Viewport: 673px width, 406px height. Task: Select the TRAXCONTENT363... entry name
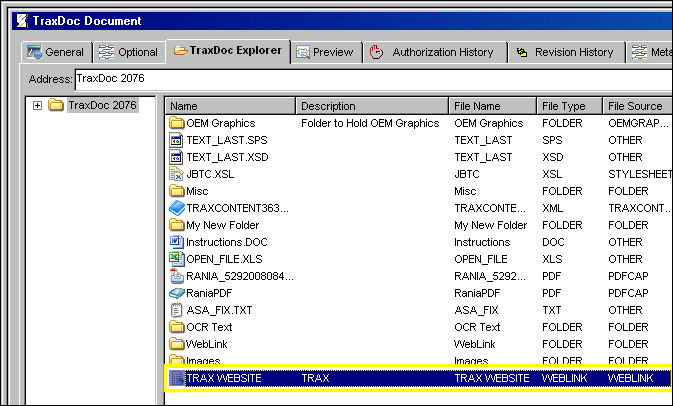[x=237, y=208]
